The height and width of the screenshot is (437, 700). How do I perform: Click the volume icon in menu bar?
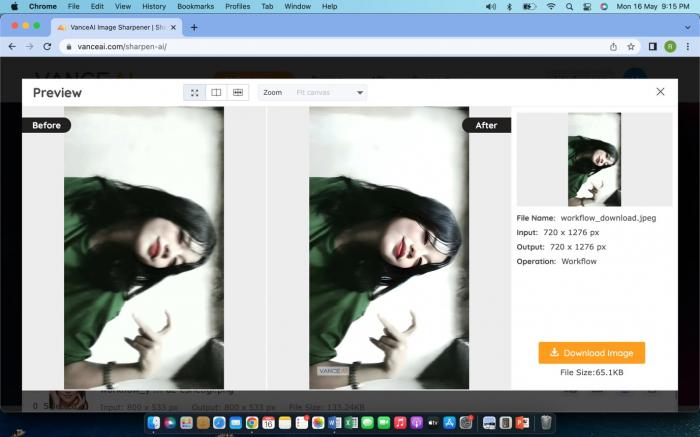(491, 6)
